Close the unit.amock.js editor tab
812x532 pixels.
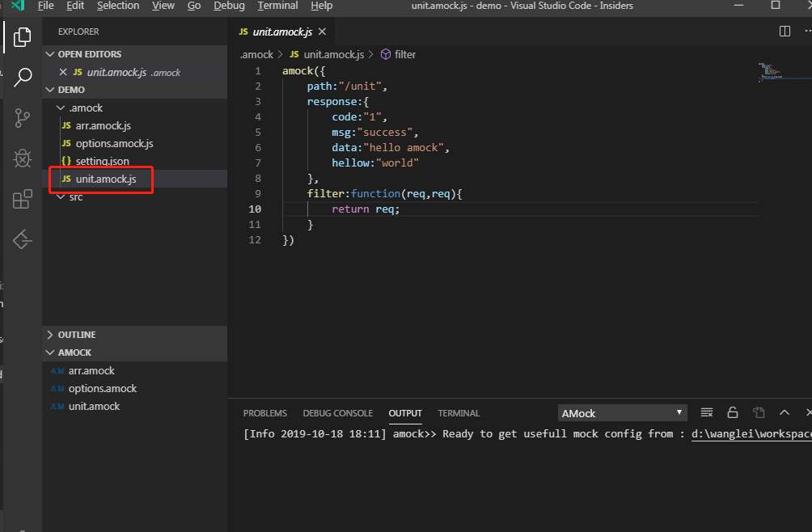click(x=322, y=32)
